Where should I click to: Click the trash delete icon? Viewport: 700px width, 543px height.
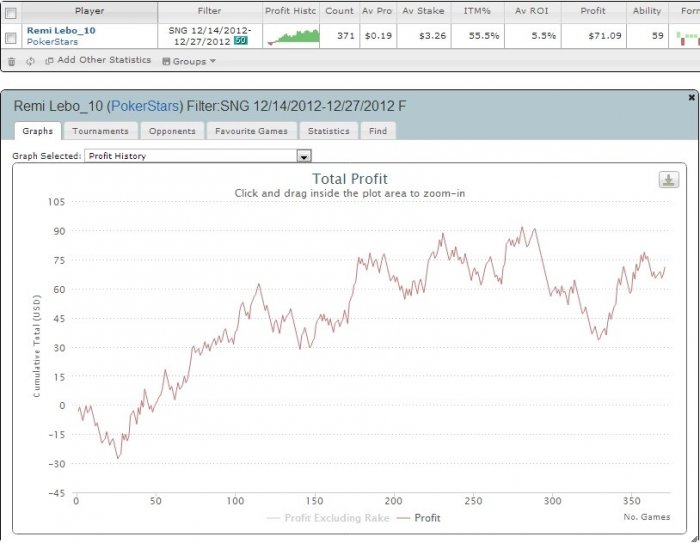click(12, 62)
